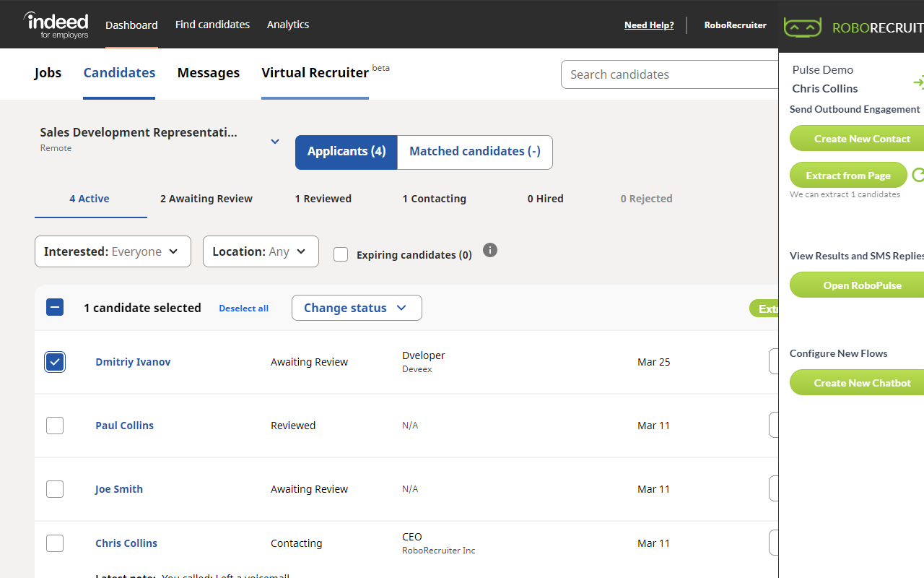924x578 pixels.
Task: Switch to the Candidates tab
Action: 119,73
